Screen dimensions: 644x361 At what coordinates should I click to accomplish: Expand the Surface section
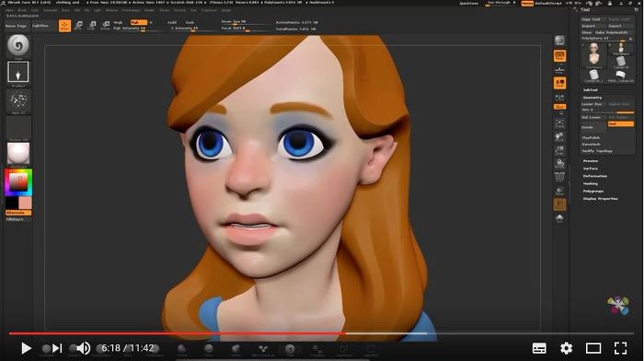pos(591,169)
